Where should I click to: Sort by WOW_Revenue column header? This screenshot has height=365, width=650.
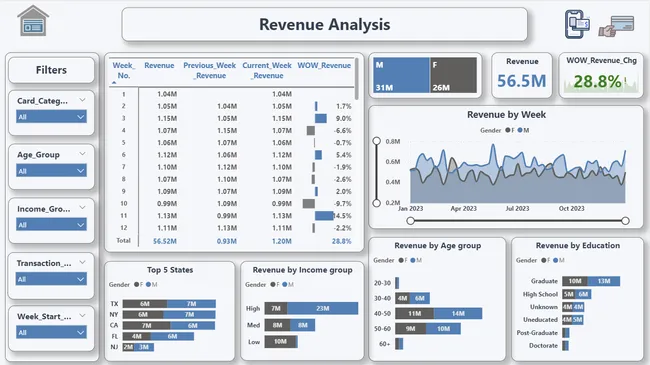pyautogui.click(x=324, y=66)
